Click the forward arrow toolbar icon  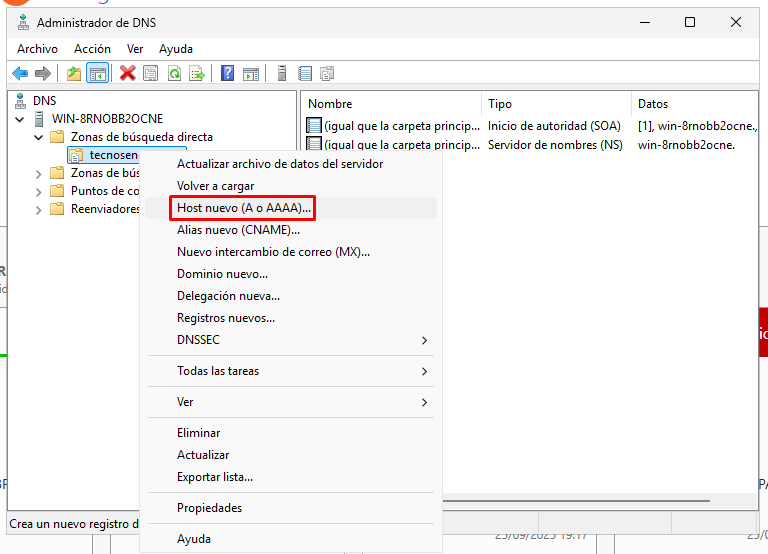pos(42,73)
